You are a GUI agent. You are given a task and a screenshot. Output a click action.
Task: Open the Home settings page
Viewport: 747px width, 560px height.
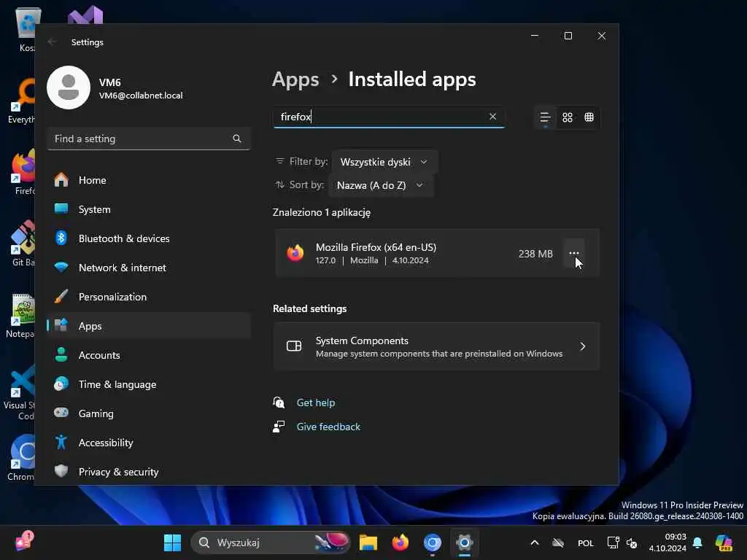[x=149, y=180]
